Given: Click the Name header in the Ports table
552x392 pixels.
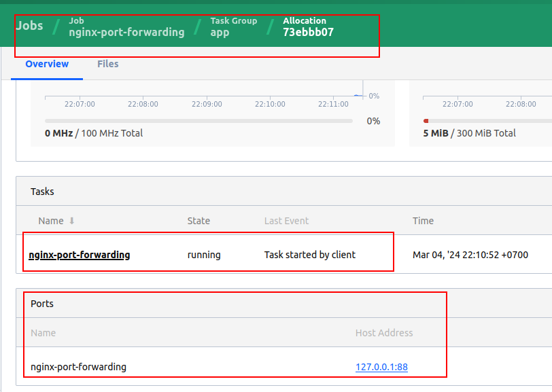Looking at the screenshot, I should click(43, 333).
